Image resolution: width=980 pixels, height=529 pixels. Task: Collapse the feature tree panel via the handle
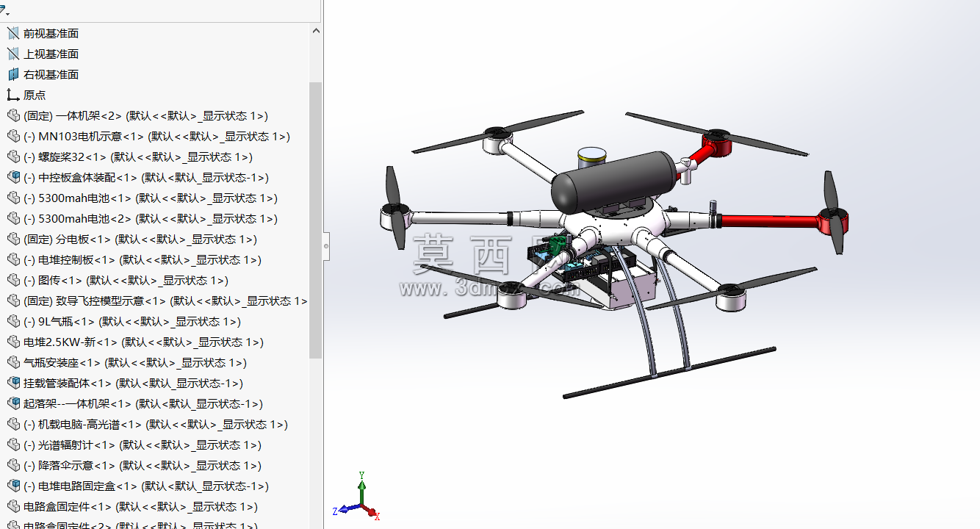326,246
